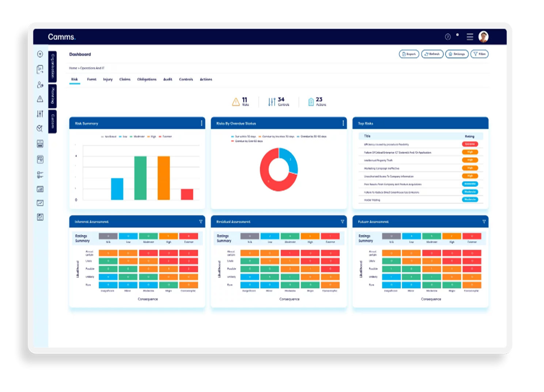
Task: Open Marketing Campaign Ineffective risk row
Action: [x=421, y=168]
